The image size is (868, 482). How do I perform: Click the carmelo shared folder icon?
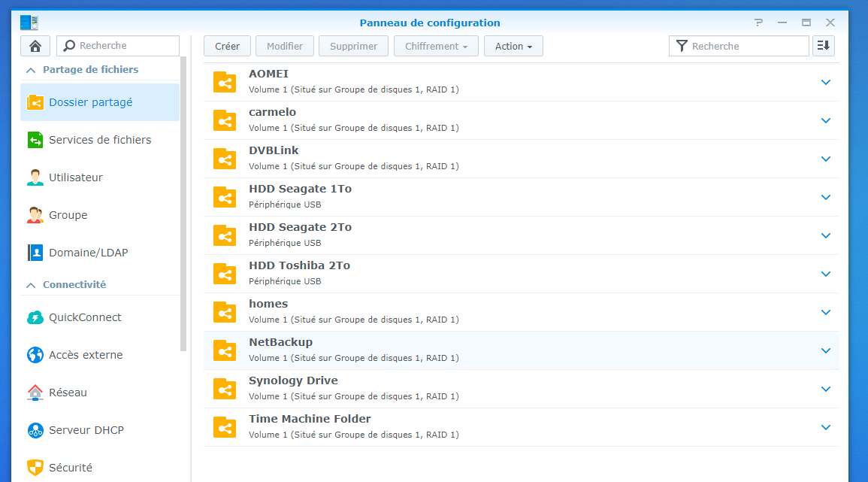(x=225, y=121)
